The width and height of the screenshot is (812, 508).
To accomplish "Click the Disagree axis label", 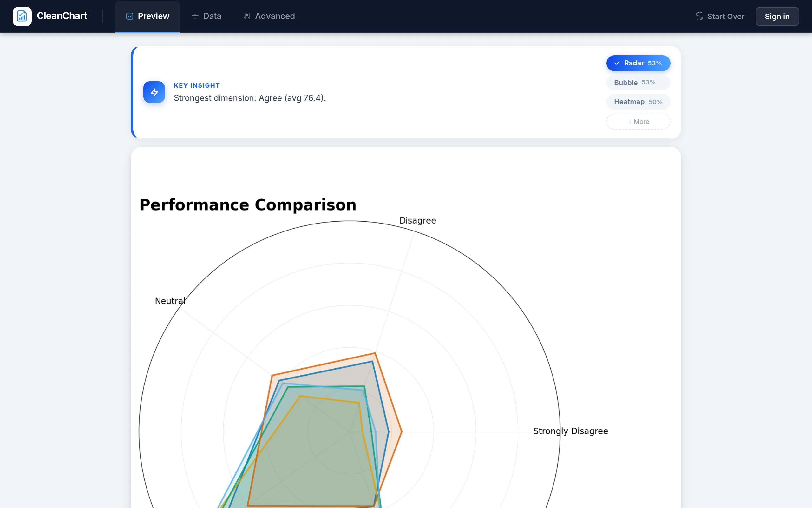I will pos(417,221).
